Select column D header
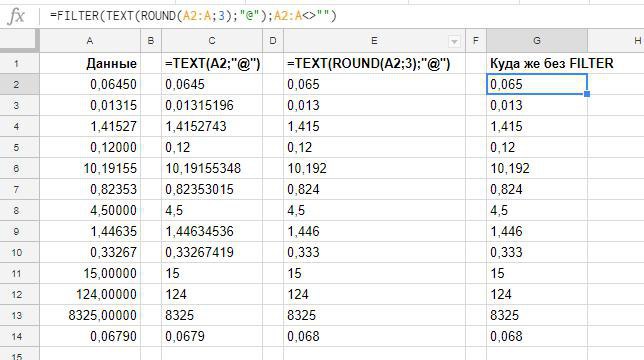The width and height of the screenshot is (644, 360). 273,41
